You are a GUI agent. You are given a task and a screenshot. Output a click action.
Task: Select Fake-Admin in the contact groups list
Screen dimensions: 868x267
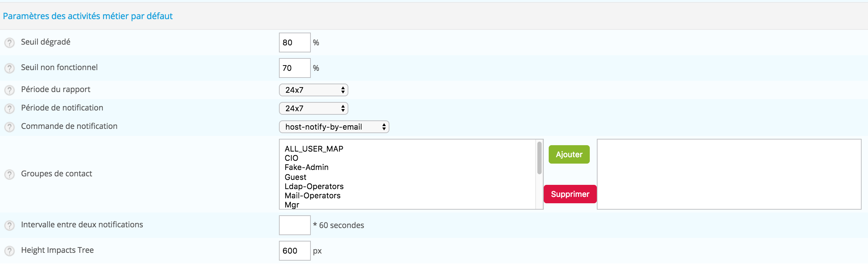(x=307, y=167)
